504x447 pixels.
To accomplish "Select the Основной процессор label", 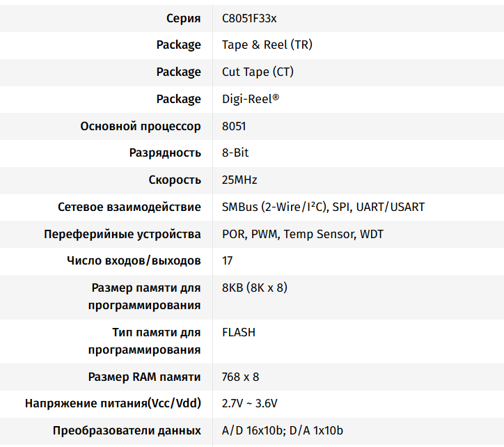I will point(141,127).
